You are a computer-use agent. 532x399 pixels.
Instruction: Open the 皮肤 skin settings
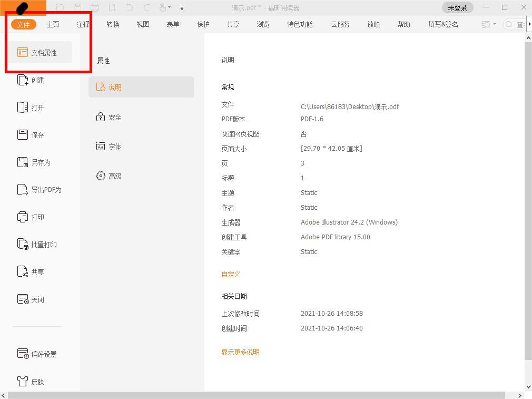(35, 381)
